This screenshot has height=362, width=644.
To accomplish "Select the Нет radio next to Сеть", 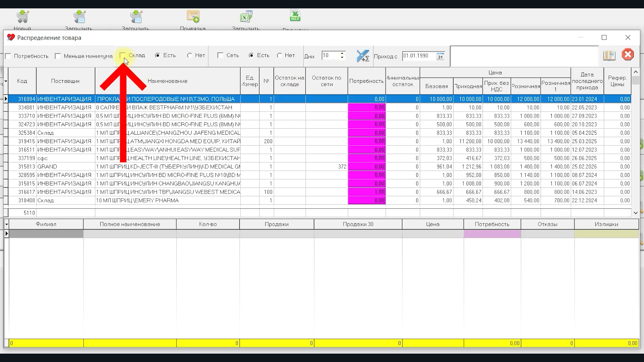I will coord(279,55).
